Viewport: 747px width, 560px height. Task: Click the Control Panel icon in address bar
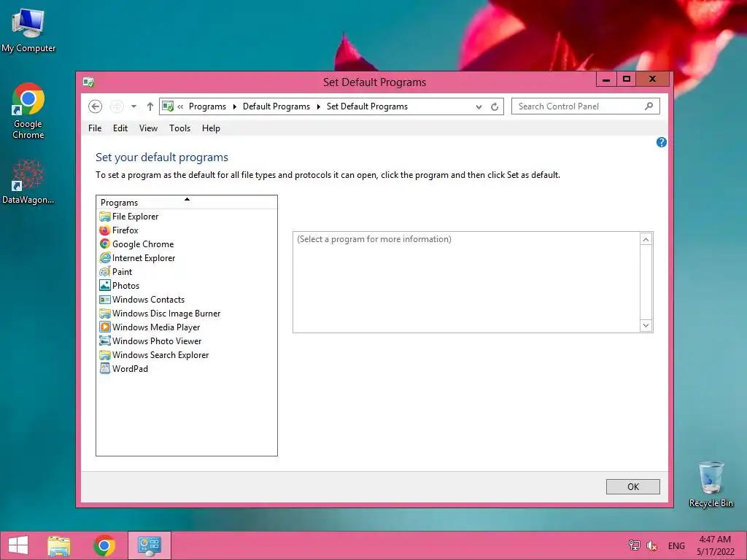(x=168, y=106)
